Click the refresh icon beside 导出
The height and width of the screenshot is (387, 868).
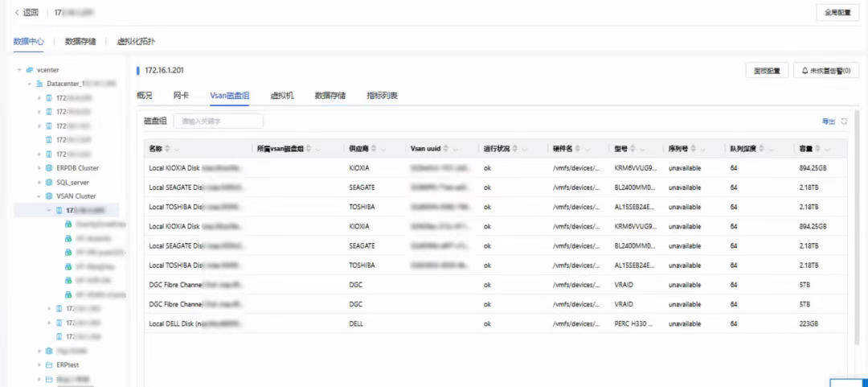pyautogui.click(x=844, y=121)
